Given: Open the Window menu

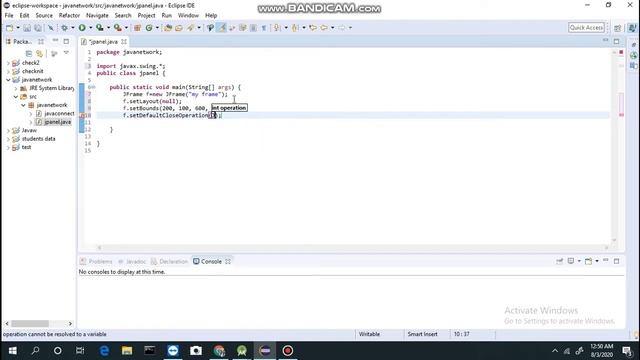Looking at the screenshot, I should (188, 16).
